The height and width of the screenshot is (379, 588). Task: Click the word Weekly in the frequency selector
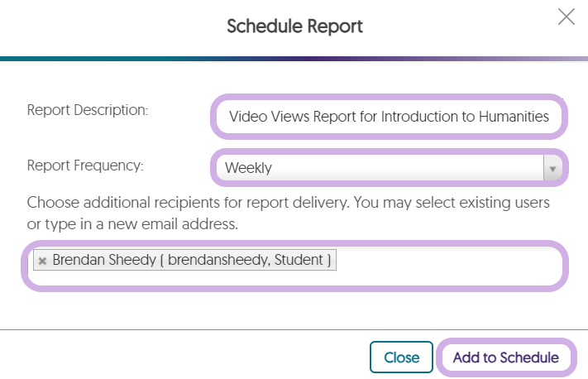[248, 168]
